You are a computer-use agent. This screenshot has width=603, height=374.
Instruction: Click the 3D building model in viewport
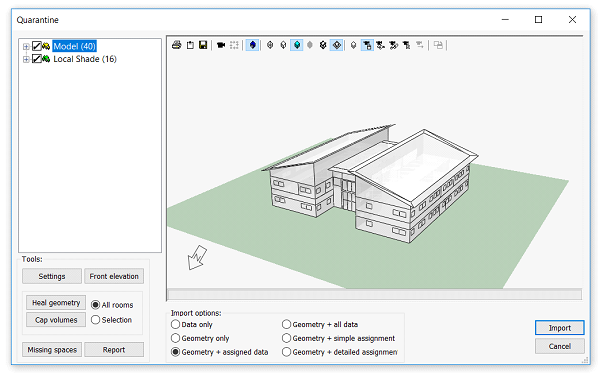369,183
